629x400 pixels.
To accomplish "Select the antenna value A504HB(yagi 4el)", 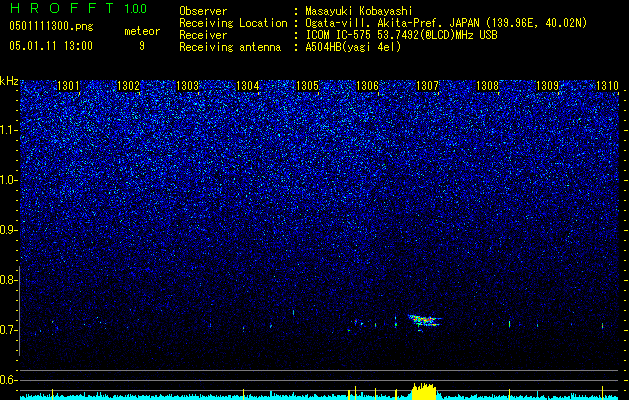I will coord(353,47).
